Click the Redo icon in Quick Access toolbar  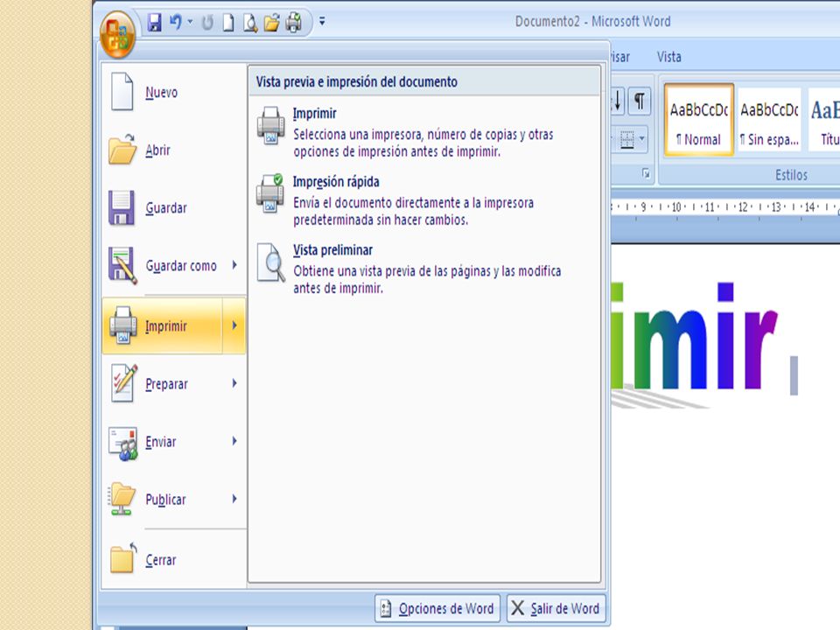tap(207, 23)
